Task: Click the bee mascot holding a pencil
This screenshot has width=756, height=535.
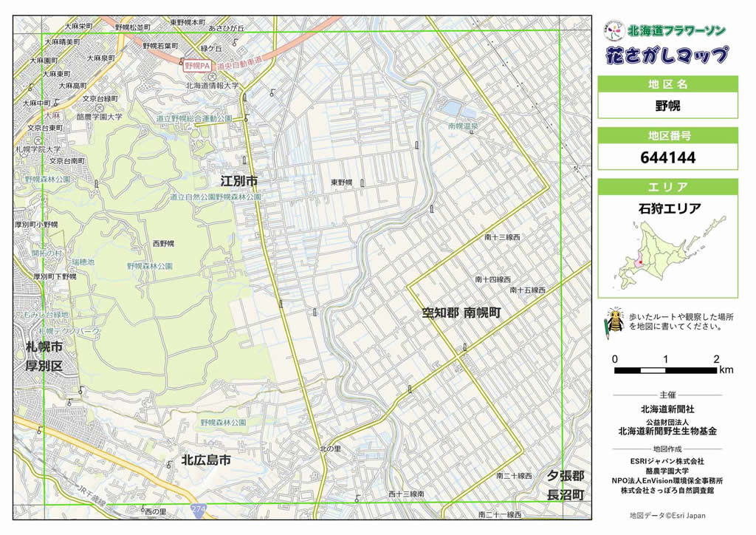Action: coord(613,322)
